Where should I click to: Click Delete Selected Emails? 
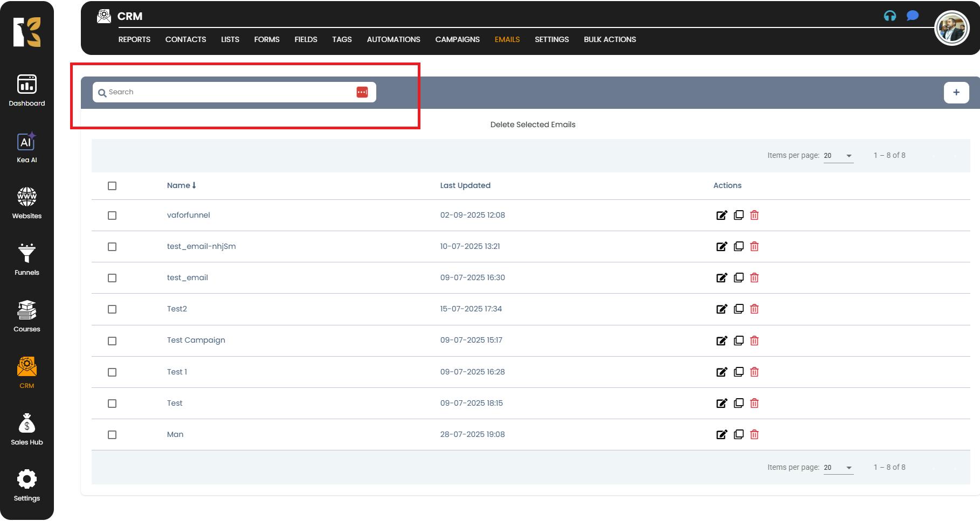533,124
